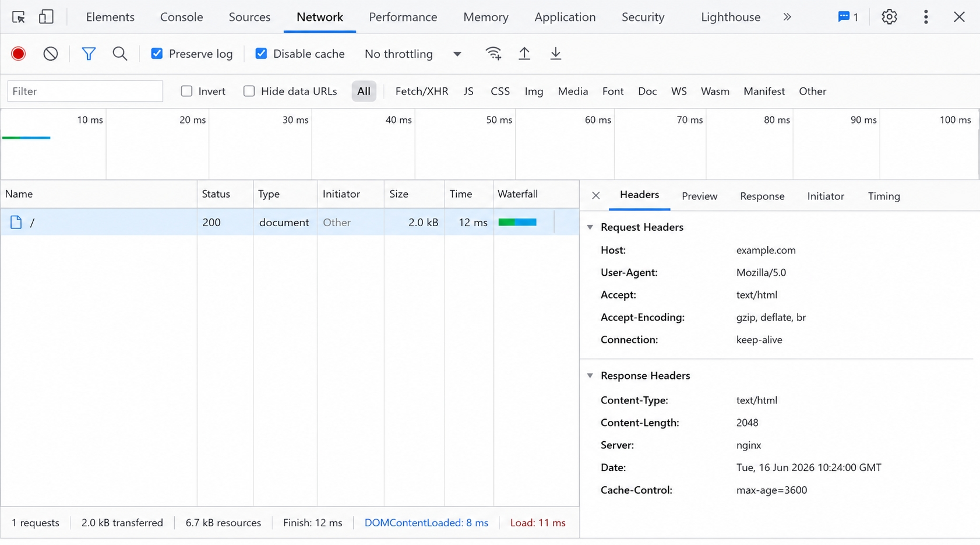980x545 pixels.
Task: Open DevTools settings gear
Action: pyautogui.click(x=889, y=17)
